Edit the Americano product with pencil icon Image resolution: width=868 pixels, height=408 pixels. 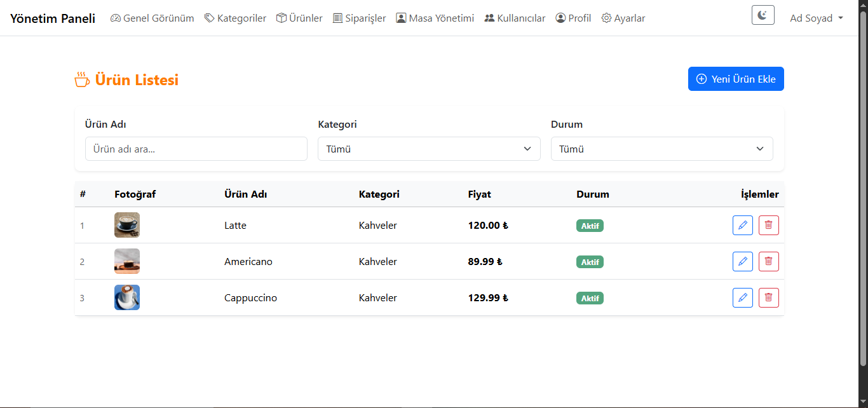tap(742, 261)
